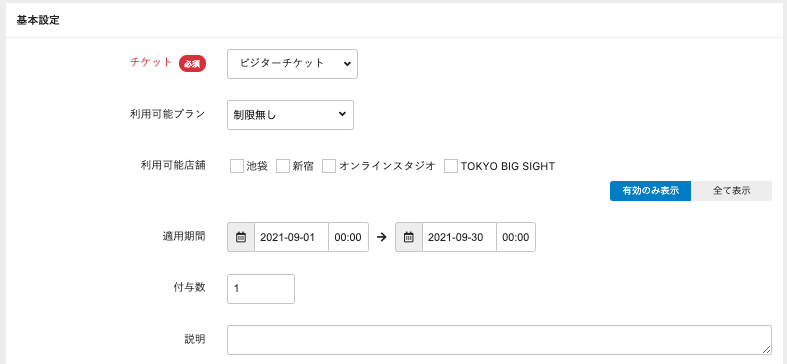Focus the 付与数 number field
The width and height of the screenshot is (787, 364).
(x=261, y=289)
